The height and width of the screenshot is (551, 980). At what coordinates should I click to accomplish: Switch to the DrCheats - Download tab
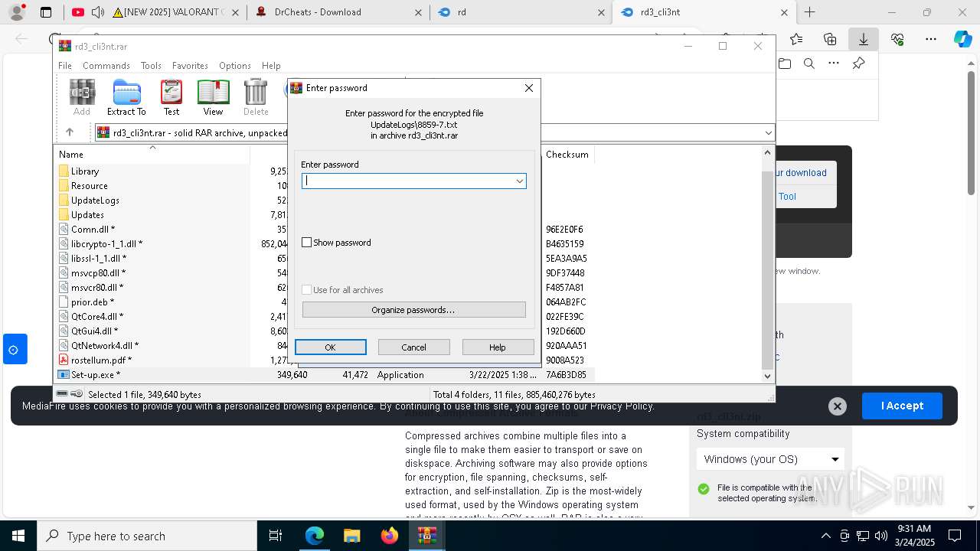339,12
